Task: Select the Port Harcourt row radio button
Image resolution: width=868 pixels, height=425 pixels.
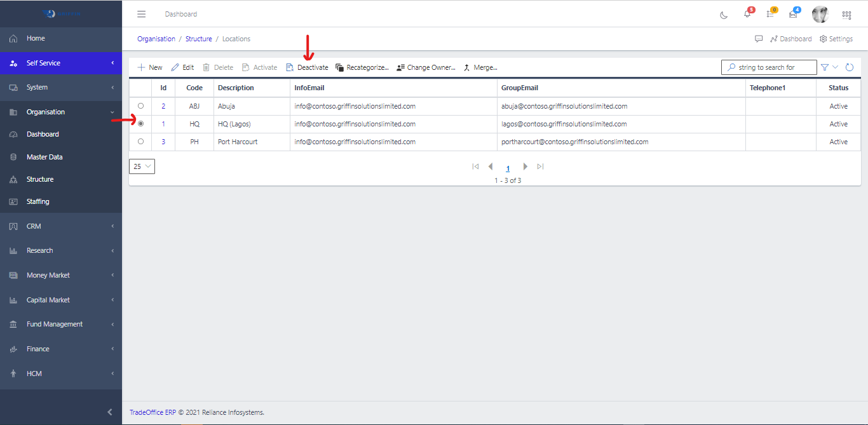Action: (140, 142)
